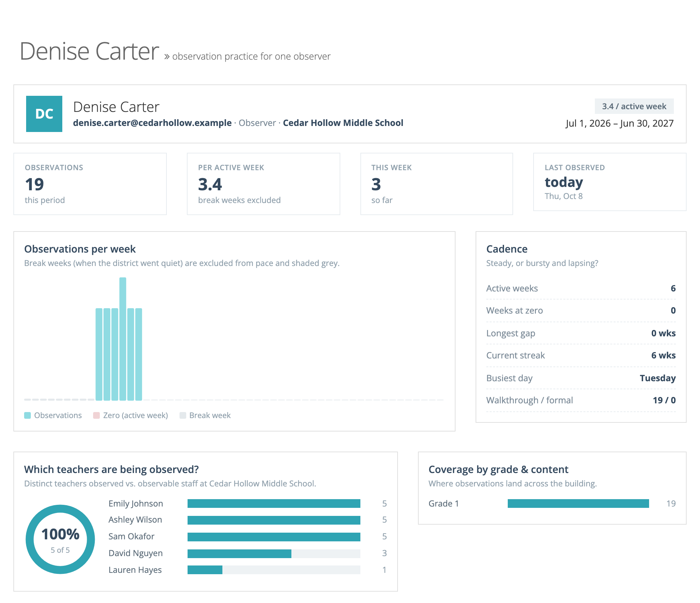This screenshot has height=603, width=700.
Task: Click the 100% coverage donut chart
Action: tap(60, 539)
